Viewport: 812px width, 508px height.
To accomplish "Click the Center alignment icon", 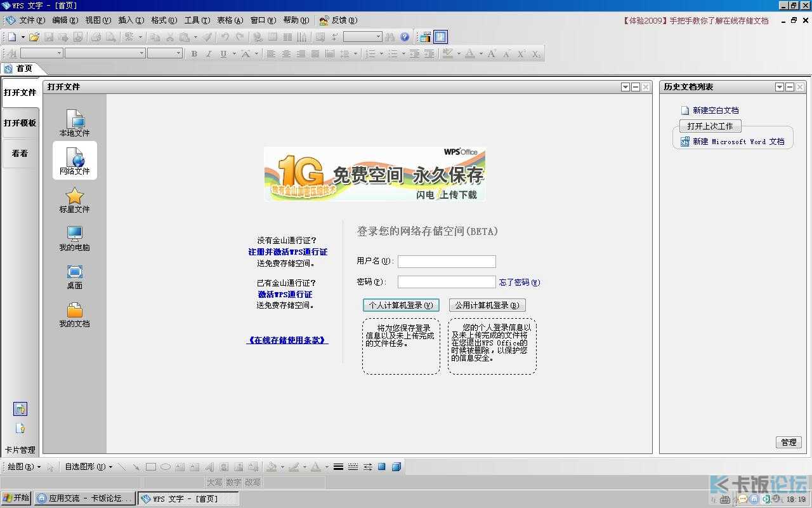I will pyautogui.click(x=286, y=54).
